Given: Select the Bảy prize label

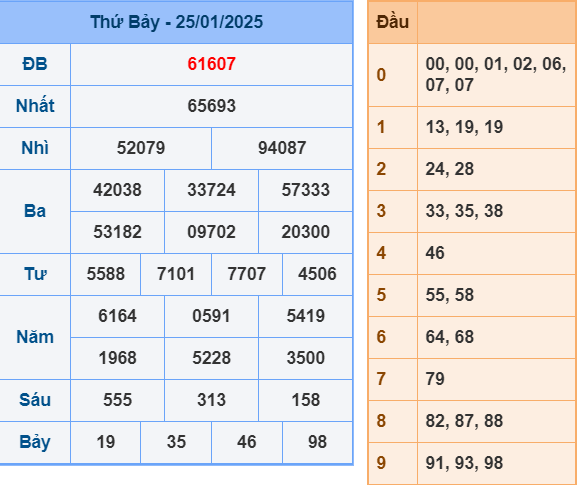Looking at the screenshot, I should pos(35,442).
